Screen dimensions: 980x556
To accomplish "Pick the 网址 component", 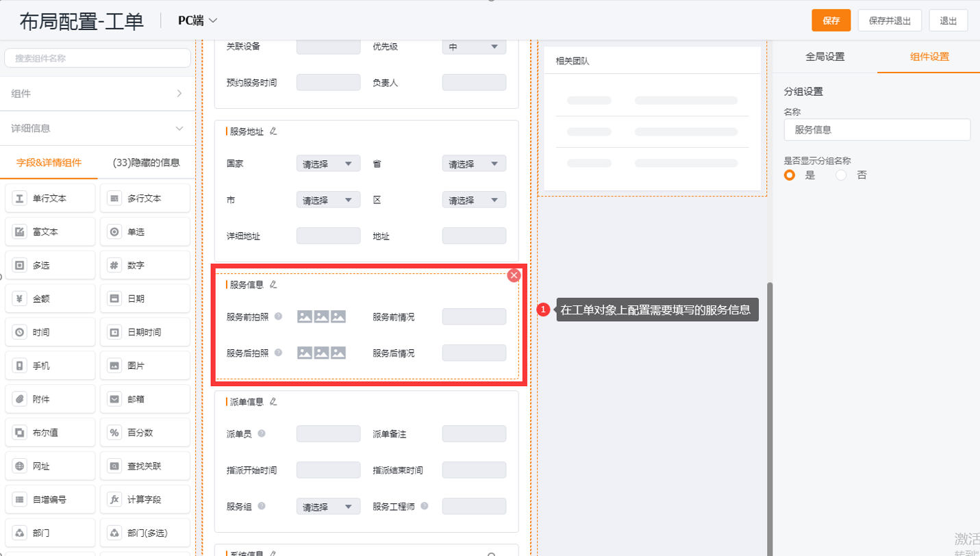I will click(x=50, y=466).
